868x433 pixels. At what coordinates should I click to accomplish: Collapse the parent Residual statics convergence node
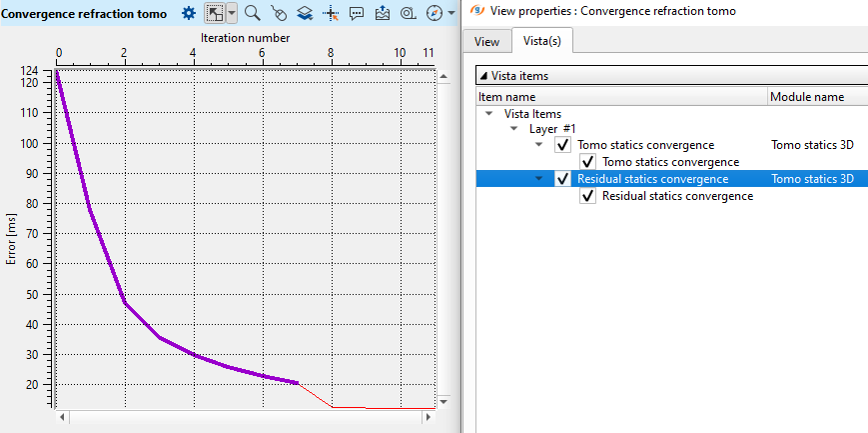point(538,179)
